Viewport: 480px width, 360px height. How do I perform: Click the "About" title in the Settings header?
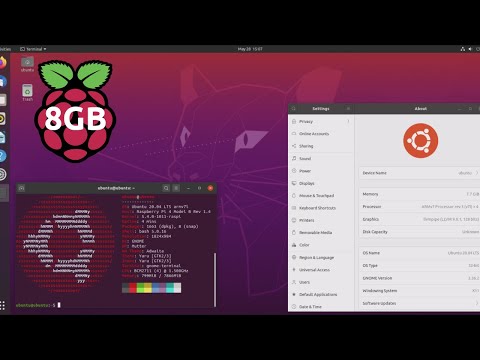[x=421, y=109]
